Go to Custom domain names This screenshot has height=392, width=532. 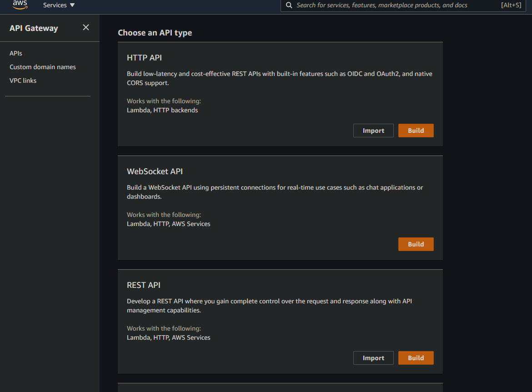42,67
